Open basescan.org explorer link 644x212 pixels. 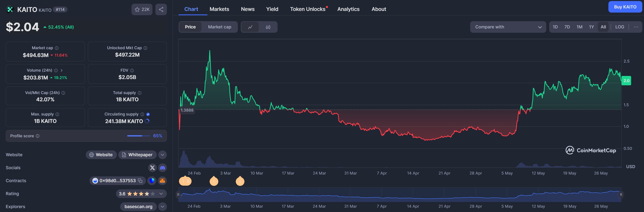138,207
